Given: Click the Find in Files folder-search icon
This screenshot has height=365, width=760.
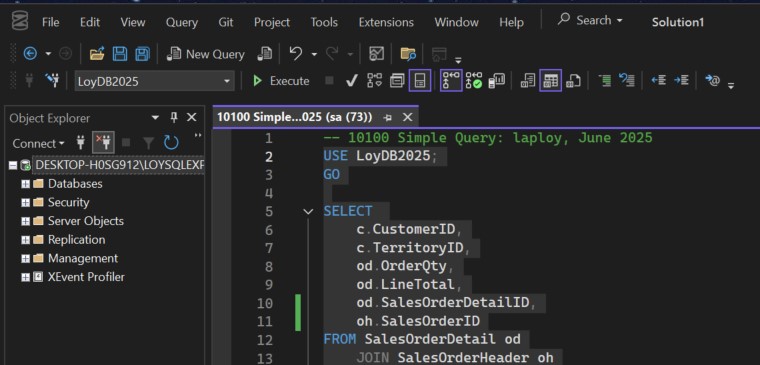Looking at the screenshot, I should 408,54.
